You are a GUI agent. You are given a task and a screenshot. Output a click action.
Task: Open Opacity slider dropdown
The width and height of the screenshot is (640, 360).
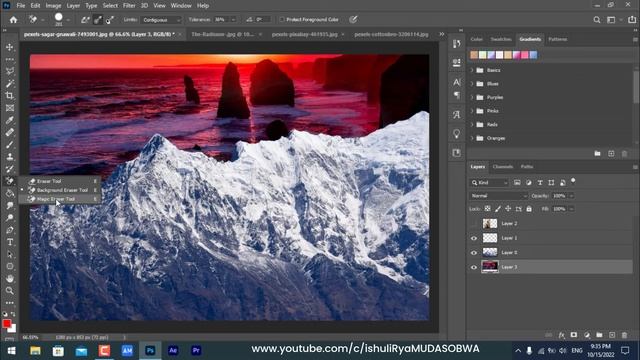coord(571,196)
